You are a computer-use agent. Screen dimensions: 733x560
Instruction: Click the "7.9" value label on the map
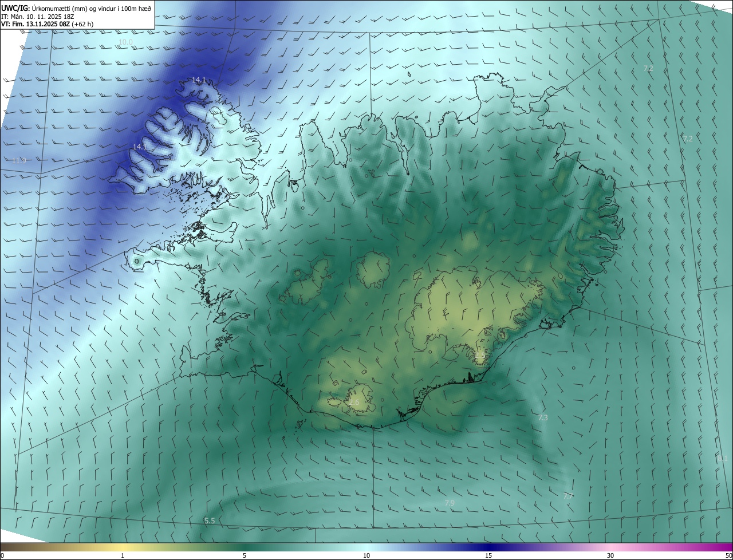tap(450, 503)
